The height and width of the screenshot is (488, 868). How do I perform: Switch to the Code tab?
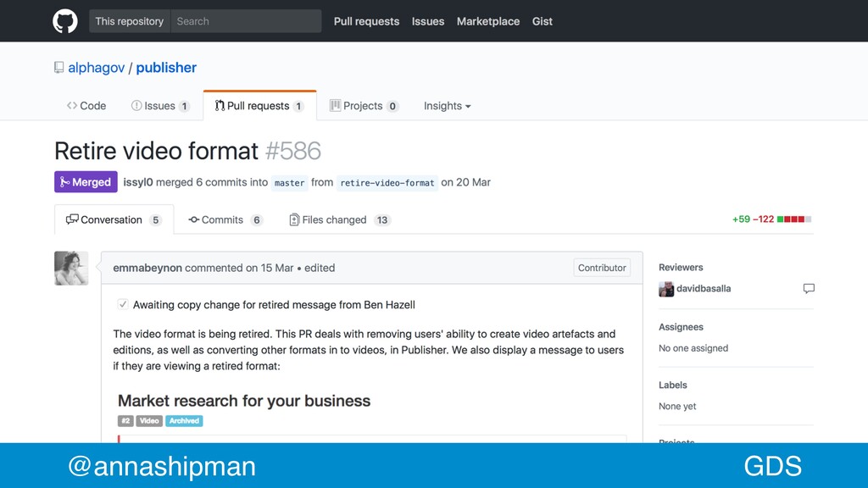[x=86, y=106]
